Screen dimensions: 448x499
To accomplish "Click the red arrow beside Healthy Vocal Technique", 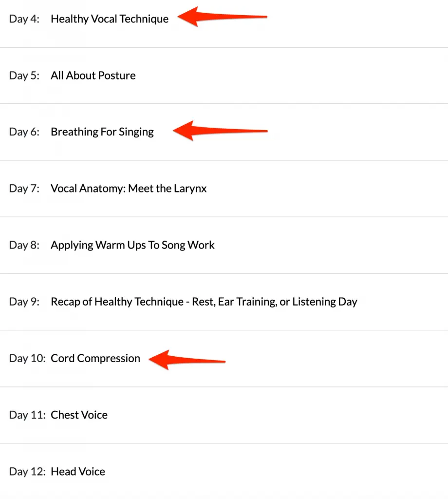I will 222,17.
